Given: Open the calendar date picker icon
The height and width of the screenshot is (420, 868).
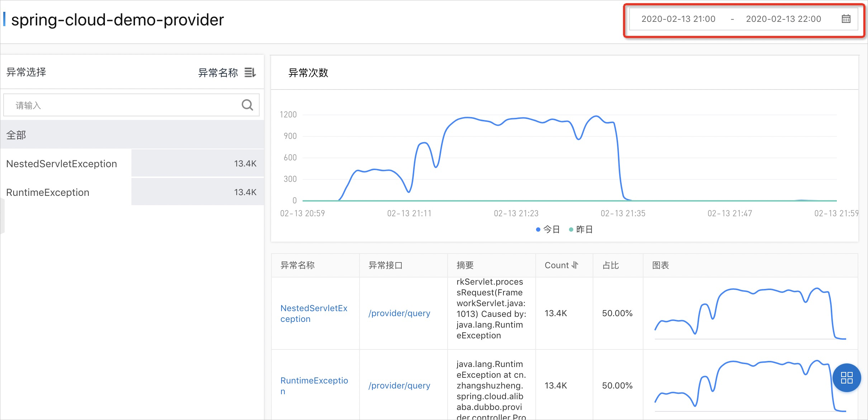Looking at the screenshot, I should (x=846, y=19).
